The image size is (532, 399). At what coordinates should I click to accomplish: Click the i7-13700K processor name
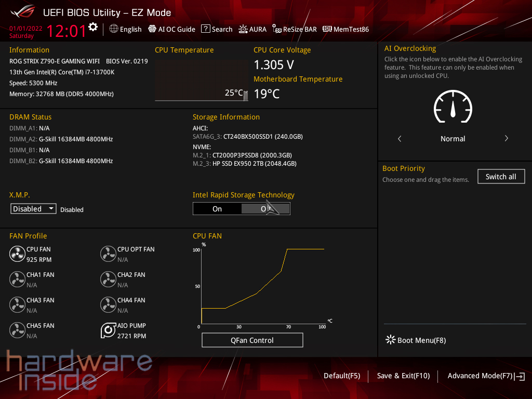click(x=62, y=72)
